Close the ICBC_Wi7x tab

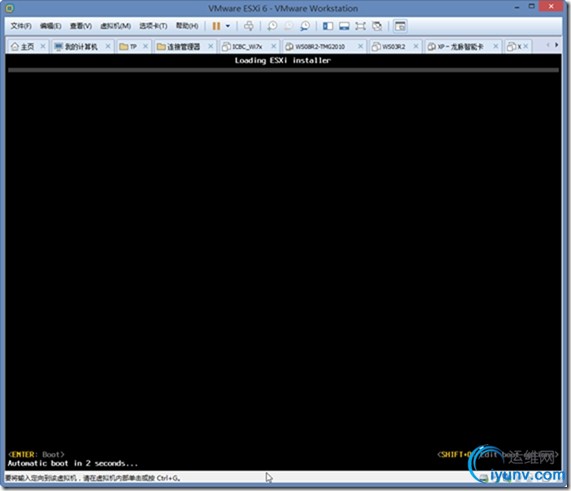click(x=273, y=46)
